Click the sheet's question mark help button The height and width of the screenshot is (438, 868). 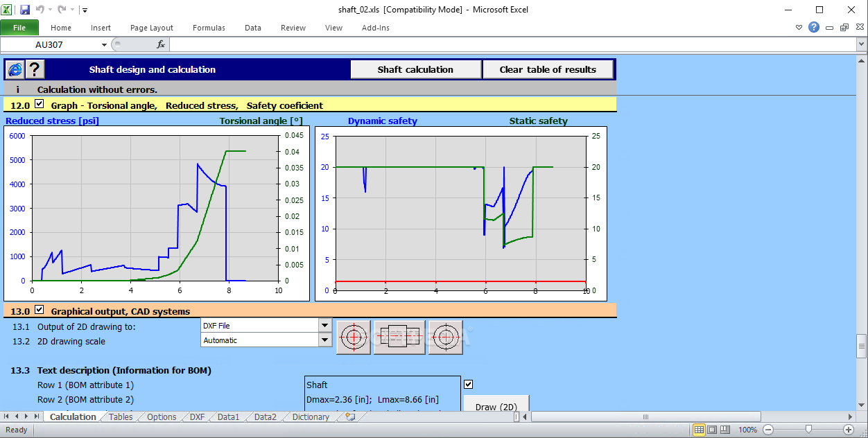coord(35,69)
